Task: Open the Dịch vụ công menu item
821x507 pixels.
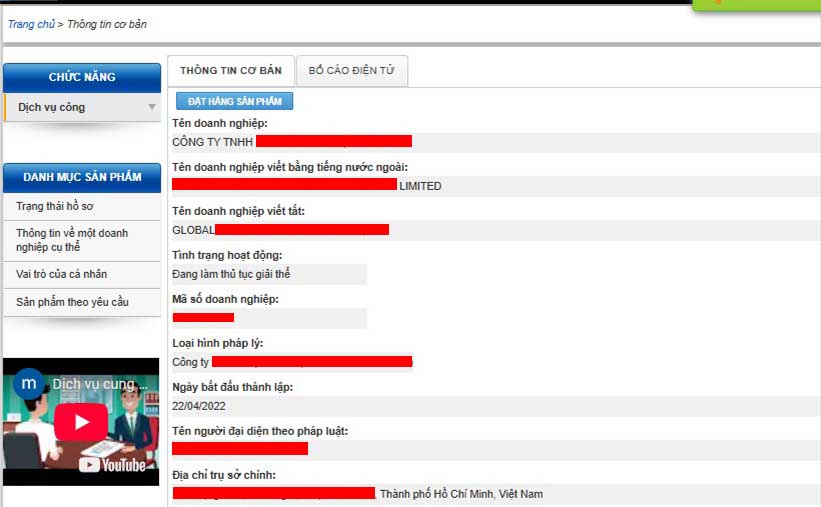Action: (x=52, y=107)
